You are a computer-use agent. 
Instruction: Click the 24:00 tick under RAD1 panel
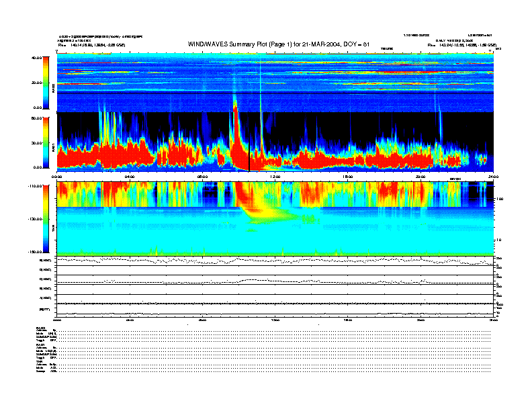(x=492, y=177)
